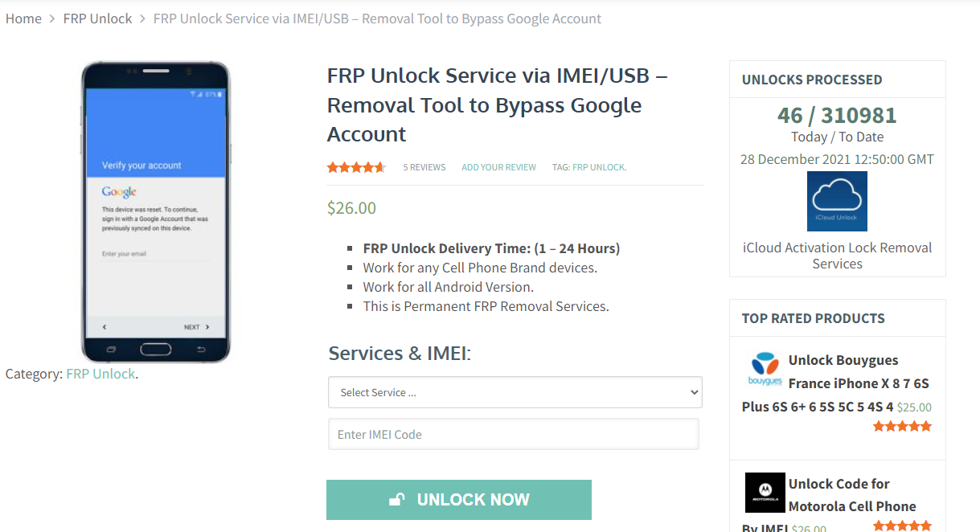Click the Bouygues logo icon
Screen dimensions: 980x532
coord(765,370)
